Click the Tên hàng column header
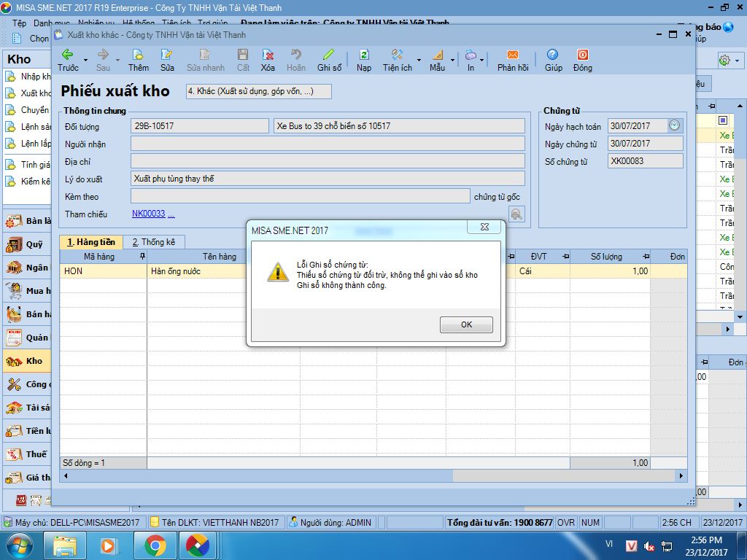747x560 pixels. pyautogui.click(x=219, y=257)
